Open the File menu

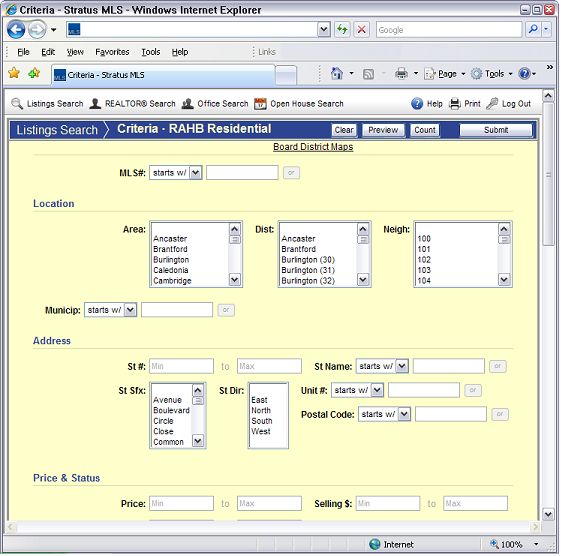click(23, 52)
